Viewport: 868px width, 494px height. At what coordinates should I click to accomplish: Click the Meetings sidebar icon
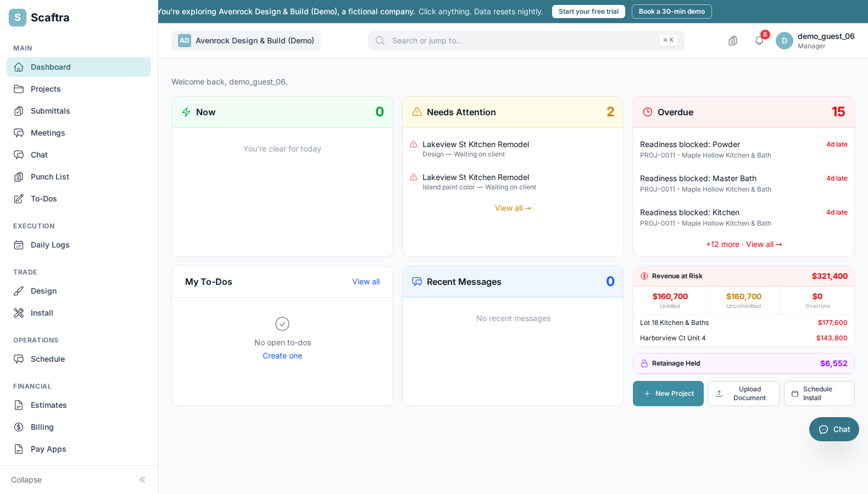tap(19, 133)
